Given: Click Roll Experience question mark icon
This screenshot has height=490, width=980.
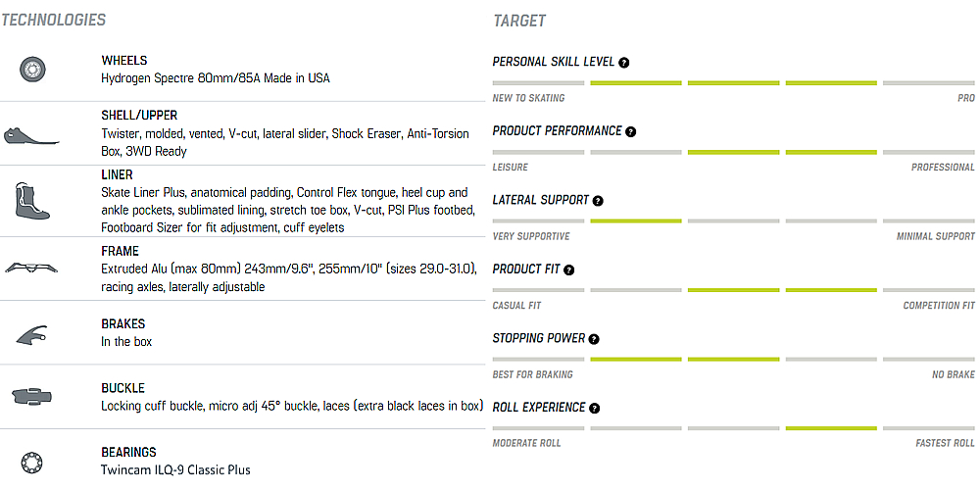Looking at the screenshot, I should click(x=595, y=408).
